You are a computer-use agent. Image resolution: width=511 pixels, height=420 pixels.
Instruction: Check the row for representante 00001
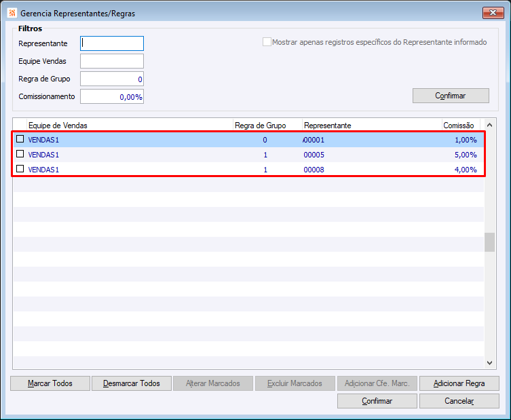pos(20,139)
